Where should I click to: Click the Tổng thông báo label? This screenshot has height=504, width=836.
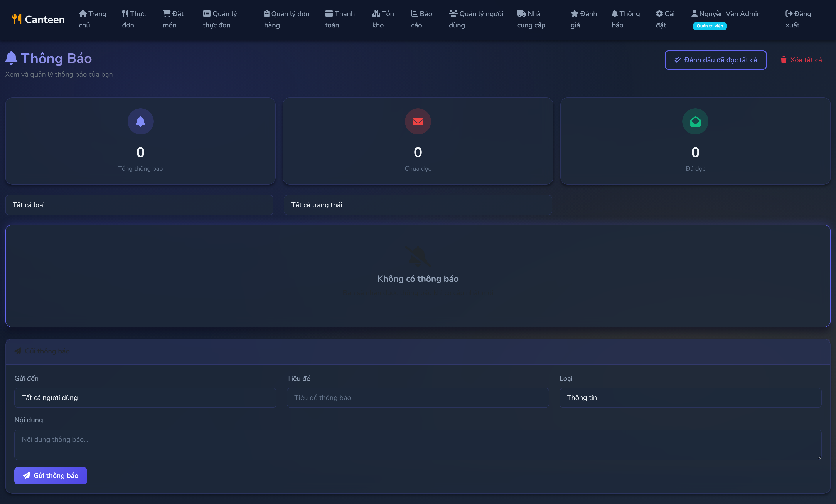(x=140, y=169)
